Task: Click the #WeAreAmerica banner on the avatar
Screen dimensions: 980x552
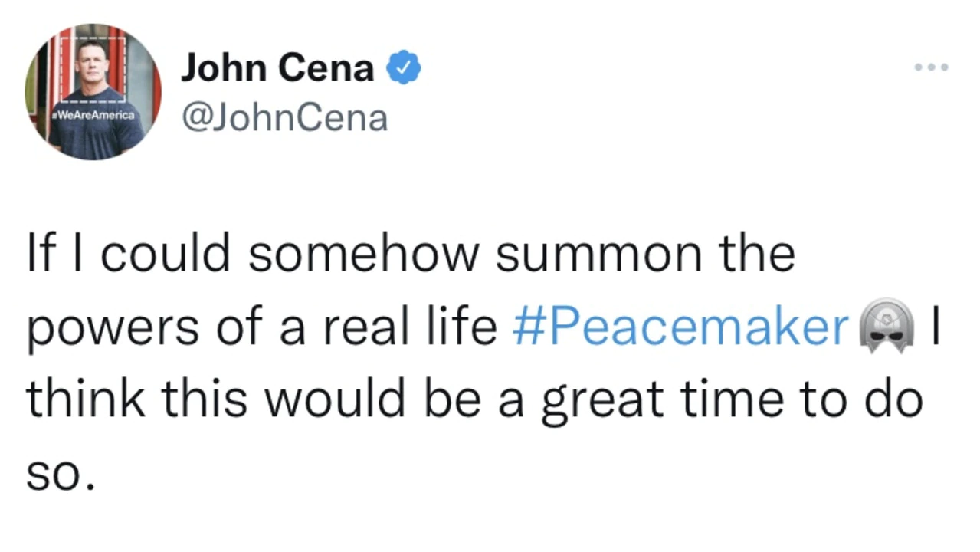Action: 92,114
